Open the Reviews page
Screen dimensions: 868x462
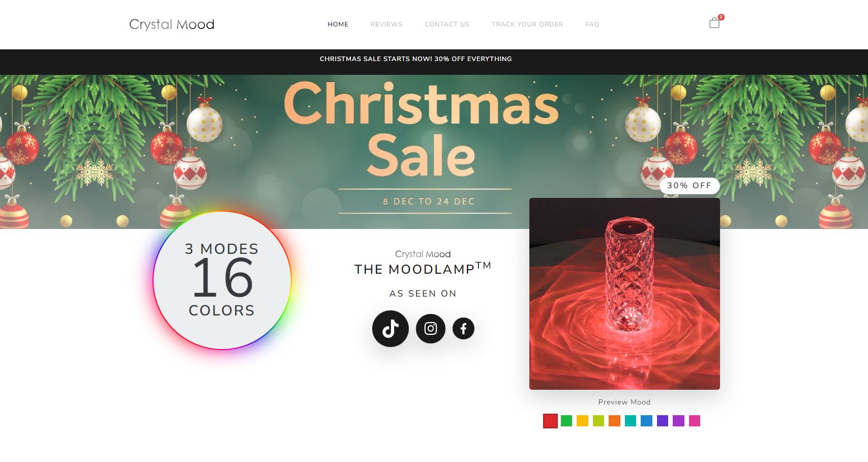coord(386,24)
